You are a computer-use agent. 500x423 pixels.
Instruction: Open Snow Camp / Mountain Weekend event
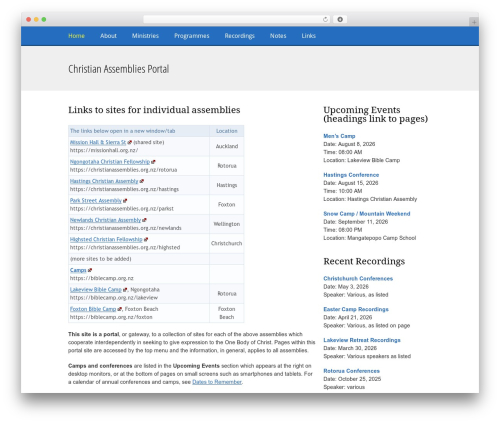pos(367,214)
